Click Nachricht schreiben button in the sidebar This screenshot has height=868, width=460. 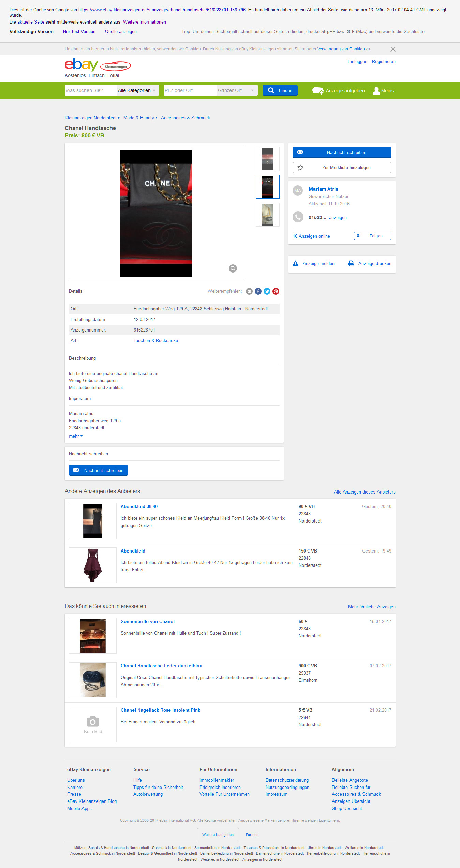tap(342, 152)
